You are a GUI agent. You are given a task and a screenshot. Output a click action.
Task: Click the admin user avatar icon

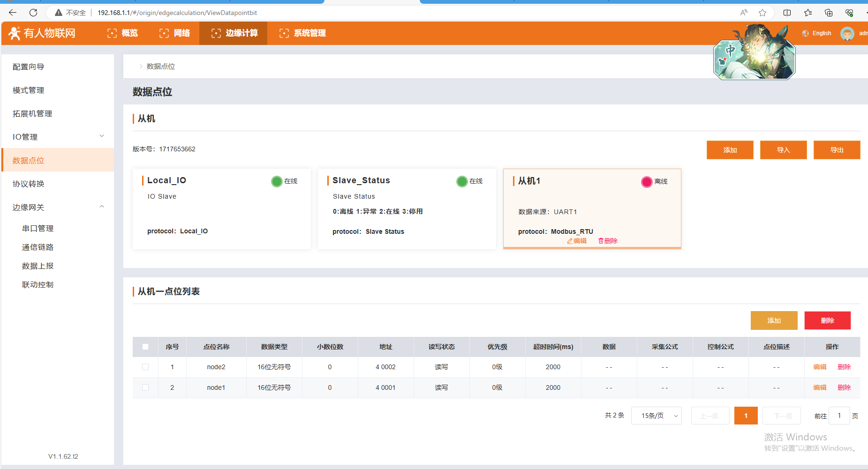[x=847, y=33]
